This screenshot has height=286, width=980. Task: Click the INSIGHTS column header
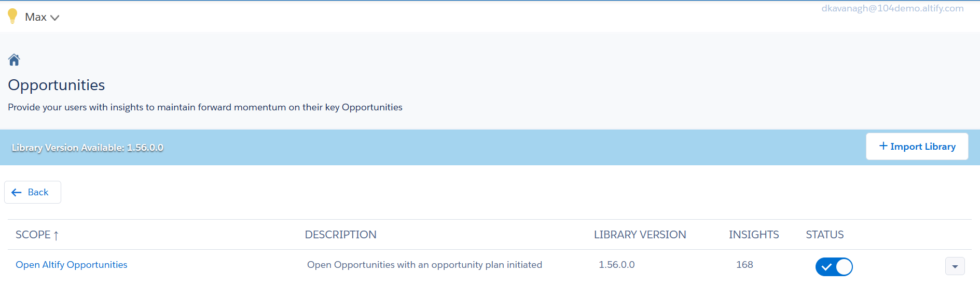point(754,235)
